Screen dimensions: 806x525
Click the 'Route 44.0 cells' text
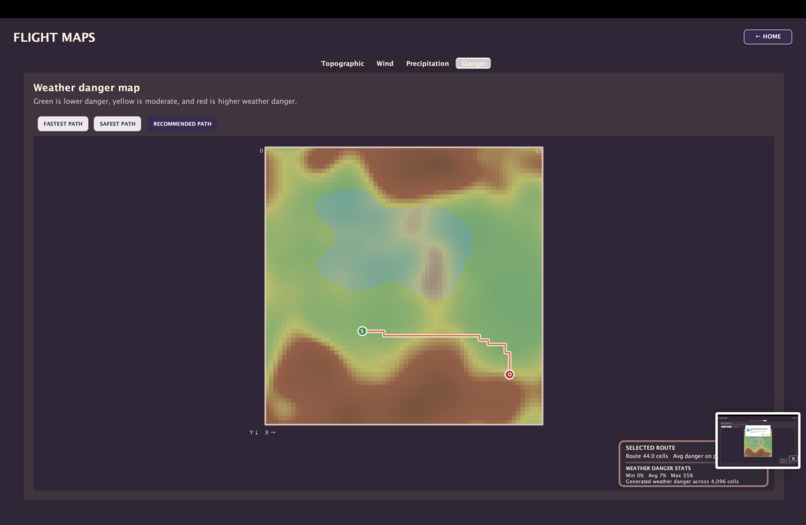pyautogui.click(x=647, y=456)
